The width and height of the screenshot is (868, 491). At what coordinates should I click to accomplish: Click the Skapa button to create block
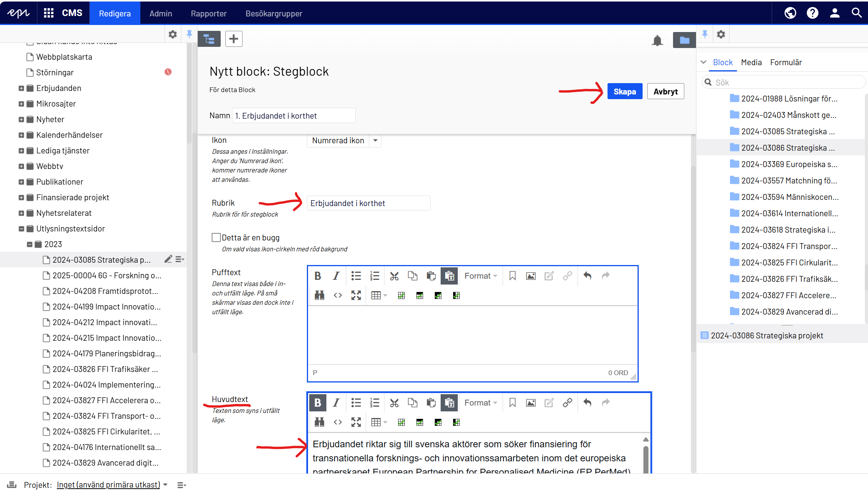click(x=624, y=91)
